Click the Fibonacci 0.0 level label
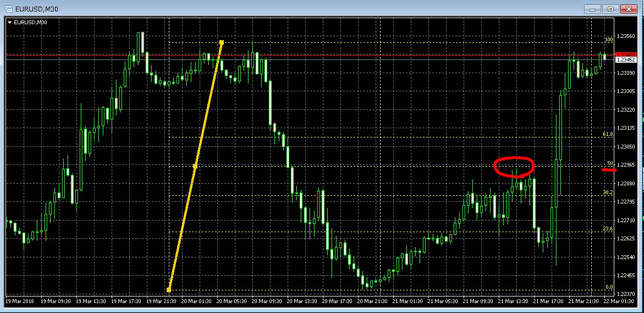The image size is (644, 313). tap(609, 287)
